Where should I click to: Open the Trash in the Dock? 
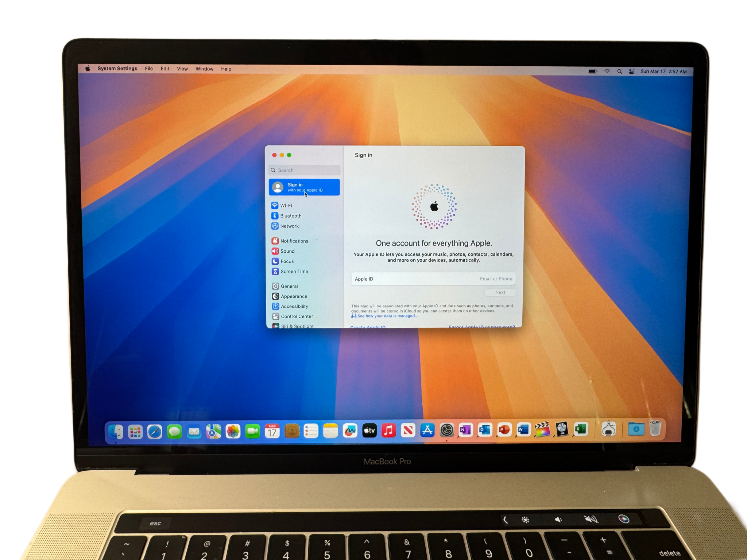tap(655, 428)
